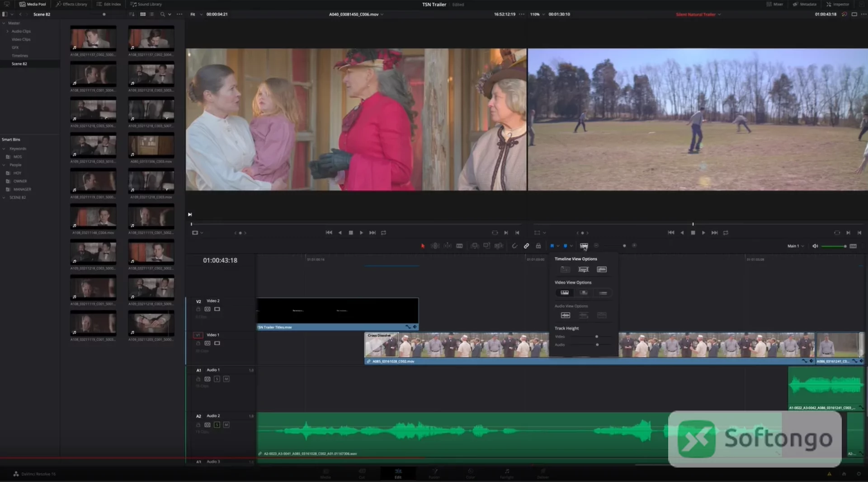Click the Overwrite Clip toolbar icon
This screenshot has height=482, width=868.
pyautogui.click(x=486, y=246)
